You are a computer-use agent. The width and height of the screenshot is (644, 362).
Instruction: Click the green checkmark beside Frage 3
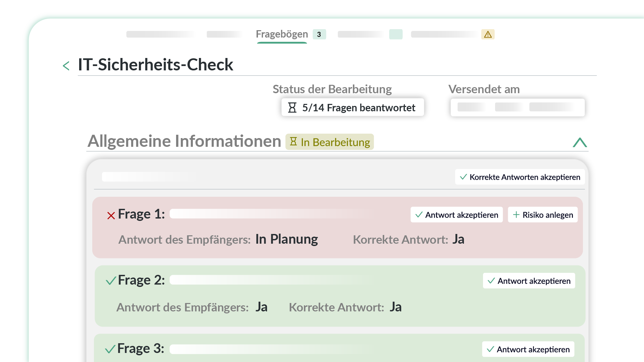(x=110, y=349)
